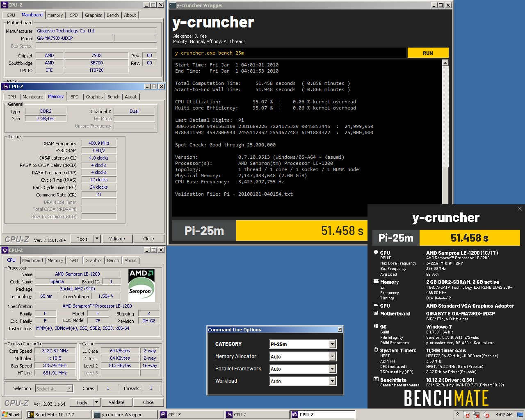The height and width of the screenshot is (420, 525).
Task: Click the blue desktop icon beside the clock
Action: 520,415
